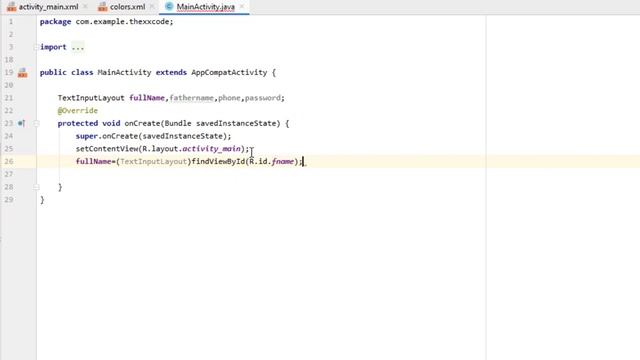Click the MainActivity class name on line 19
The height and width of the screenshot is (360, 640).
pyautogui.click(x=124, y=73)
